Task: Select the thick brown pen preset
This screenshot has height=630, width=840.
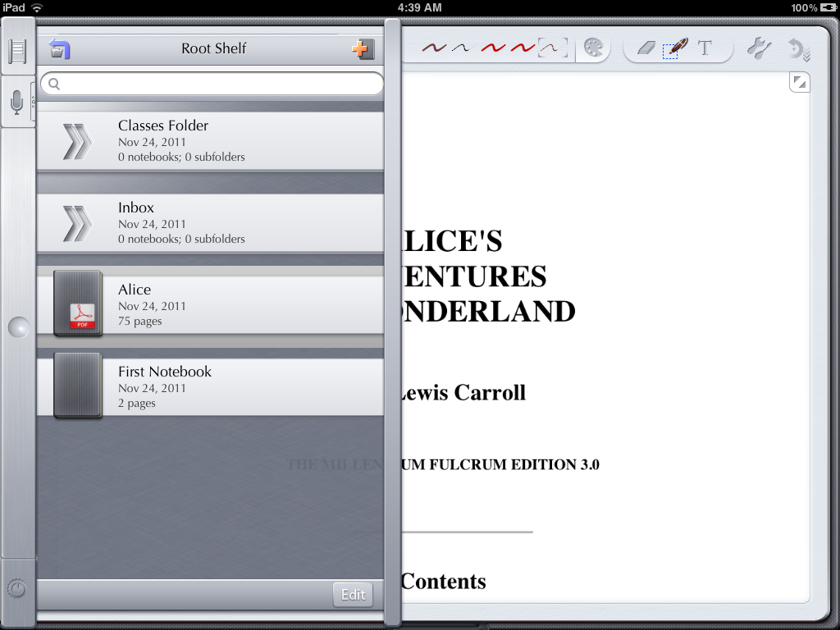Action: pos(434,48)
